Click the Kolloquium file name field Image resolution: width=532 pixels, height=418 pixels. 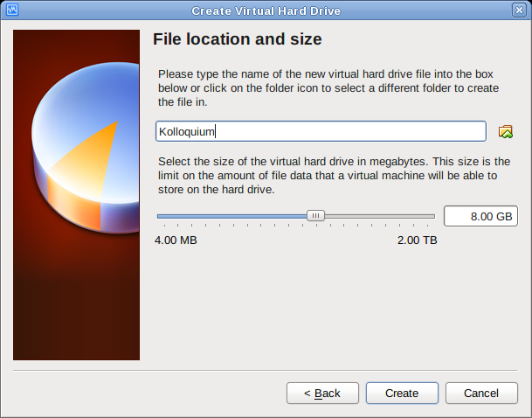coord(321,131)
